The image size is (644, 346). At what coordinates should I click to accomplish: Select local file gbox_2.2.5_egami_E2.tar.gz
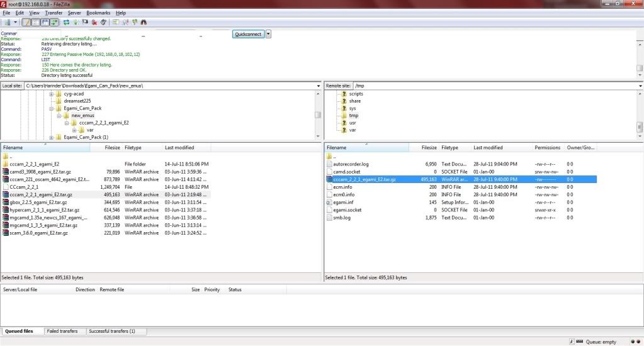[38, 203]
